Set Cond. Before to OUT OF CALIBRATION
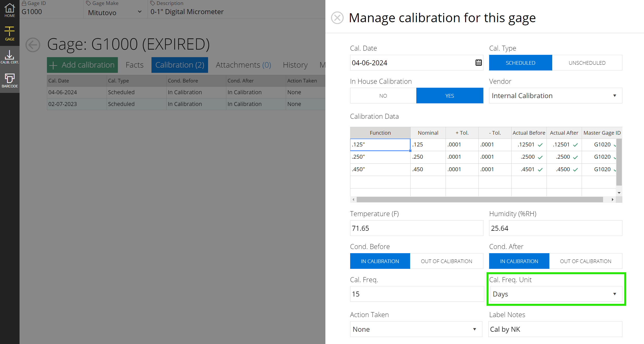The width and height of the screenshot is (644, 344). [446, 261]
